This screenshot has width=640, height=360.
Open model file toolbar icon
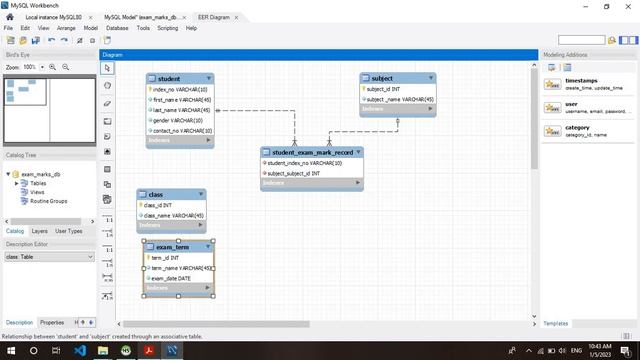pyautogui.click(x=23, y=40)
